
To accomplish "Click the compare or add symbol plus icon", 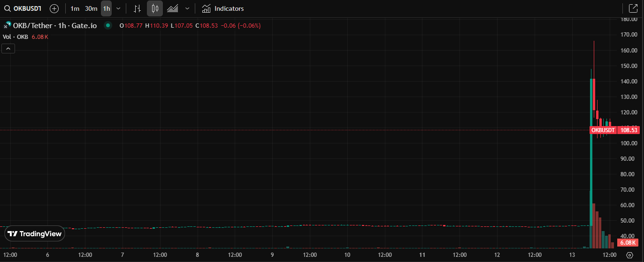I will tap(54, 8).
